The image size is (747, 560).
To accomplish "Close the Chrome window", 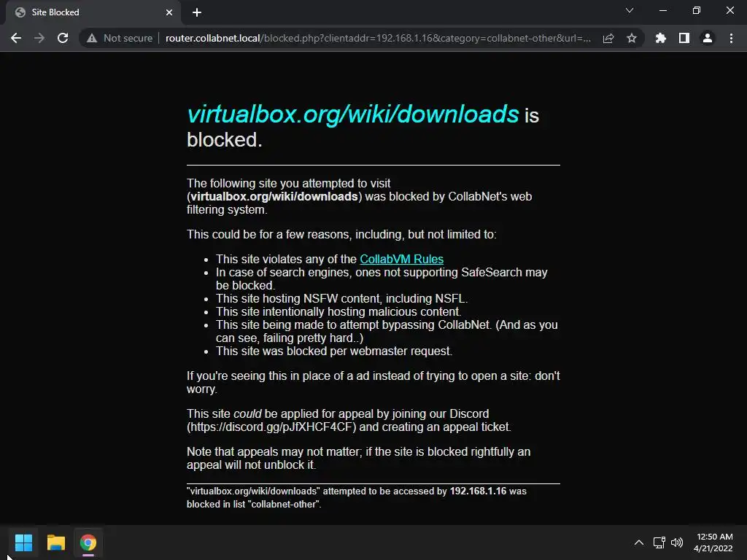I will coord(729,10).
